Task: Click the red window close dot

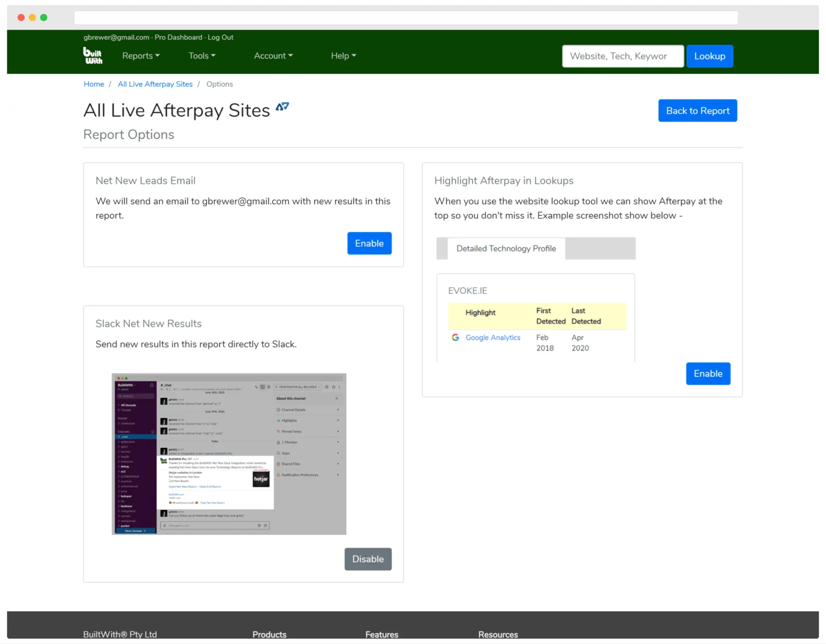Action: (21, 18)
